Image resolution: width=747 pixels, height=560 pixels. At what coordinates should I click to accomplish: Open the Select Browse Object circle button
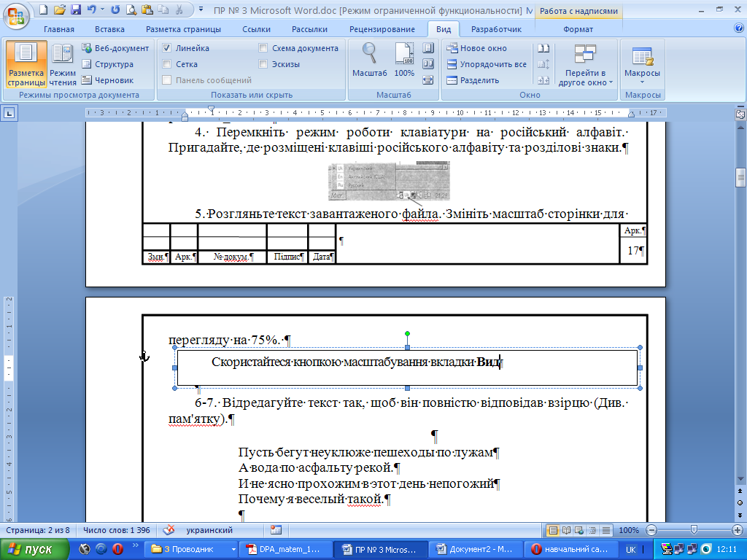(740, 503)
